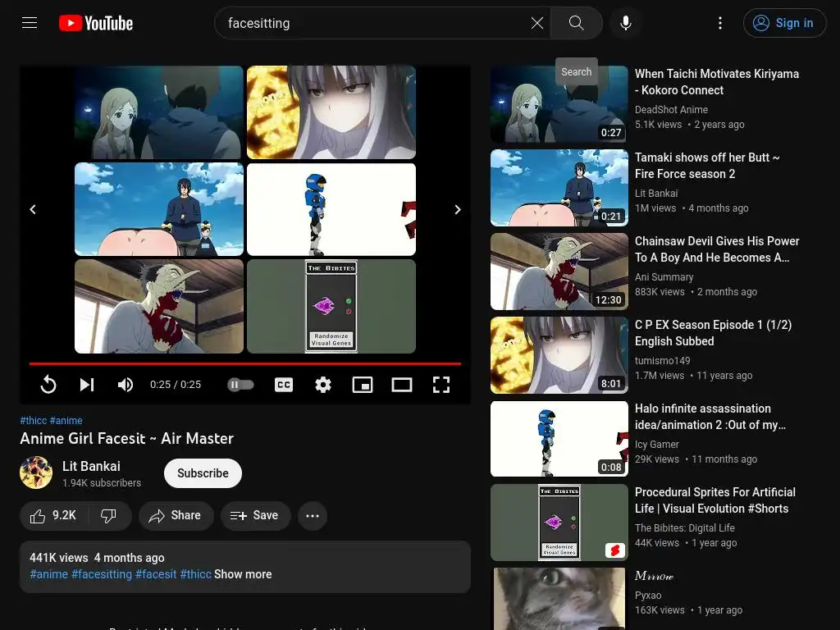
Task: Click the Sign in button
Action: click(x=784, y=23)
